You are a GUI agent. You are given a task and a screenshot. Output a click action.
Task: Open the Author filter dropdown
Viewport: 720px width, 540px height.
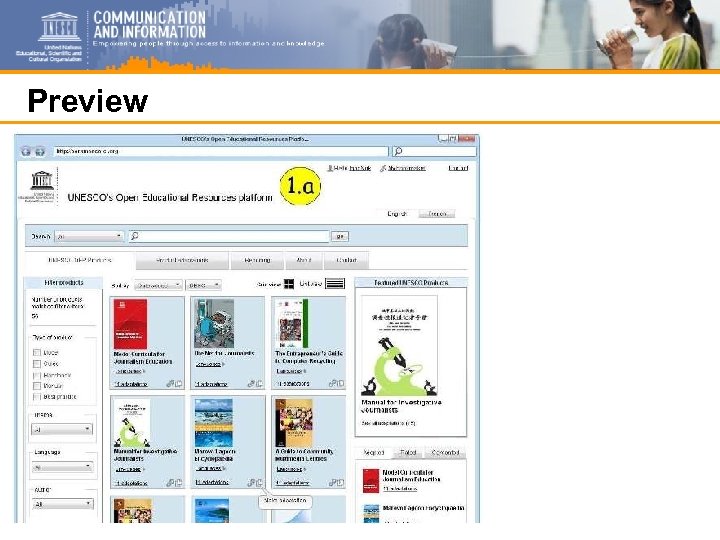pos(62,504)
